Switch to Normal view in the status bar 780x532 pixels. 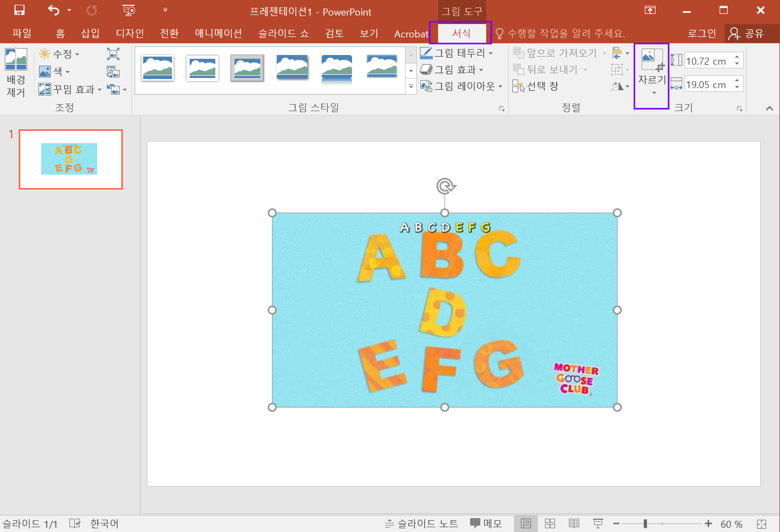526,523
